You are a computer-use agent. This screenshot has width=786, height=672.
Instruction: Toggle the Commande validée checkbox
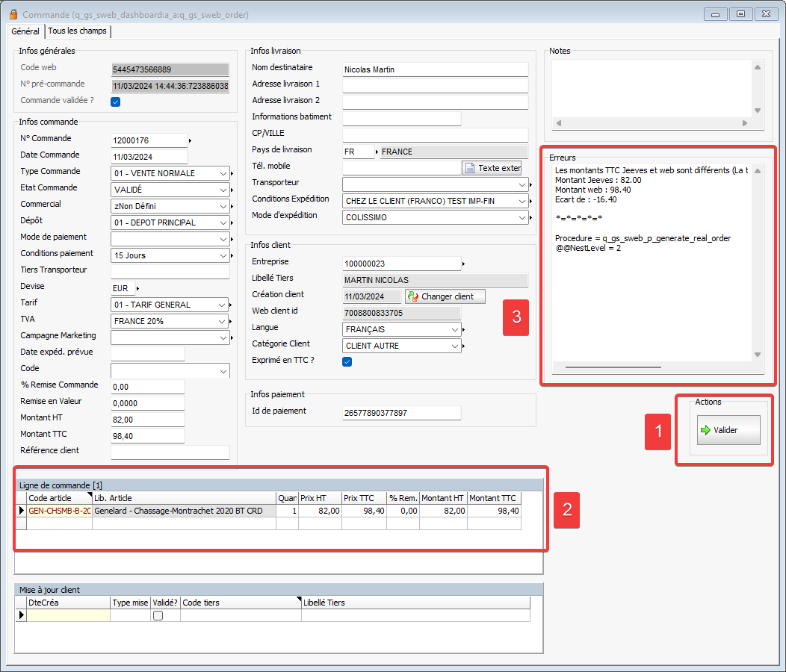(x=116, y=102)
